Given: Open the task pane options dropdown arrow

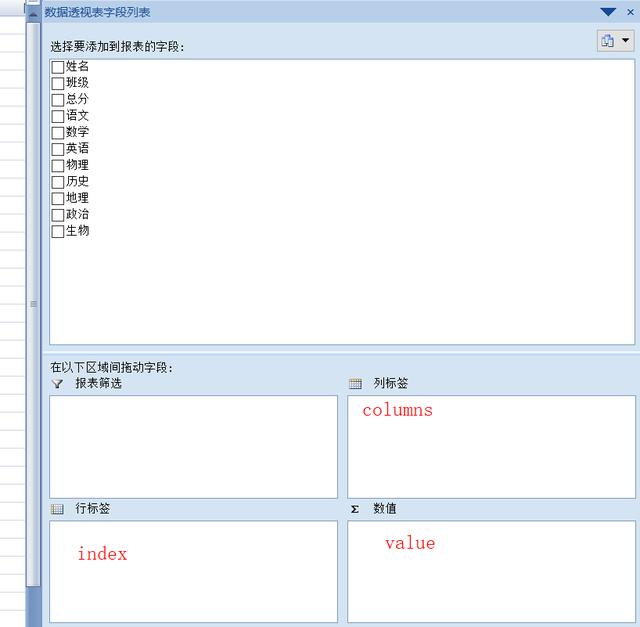Looking at the screenshot, I should coord(608,12).
